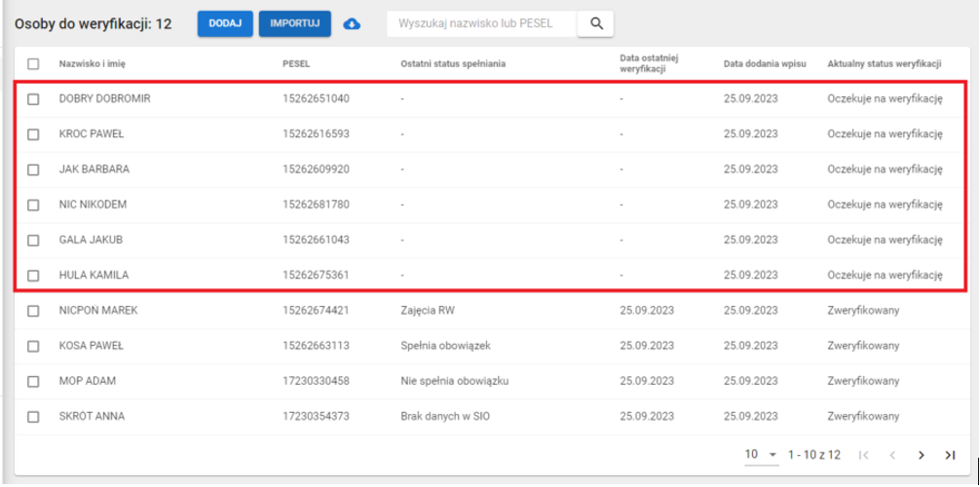Select checkbox for DOBRY DOBROMIR
Image resolution: width=980 pixels, height=487 pixels.
(33, 99)
